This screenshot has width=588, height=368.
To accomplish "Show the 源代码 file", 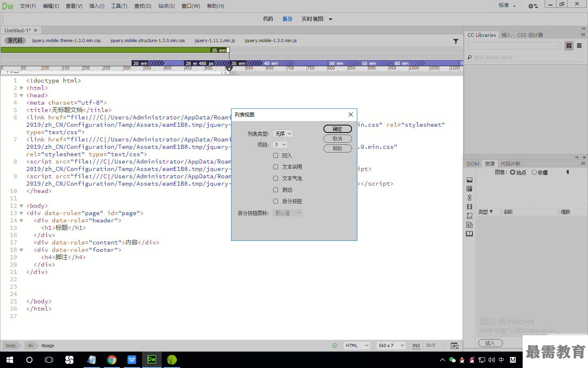I will tap(15, 40).
